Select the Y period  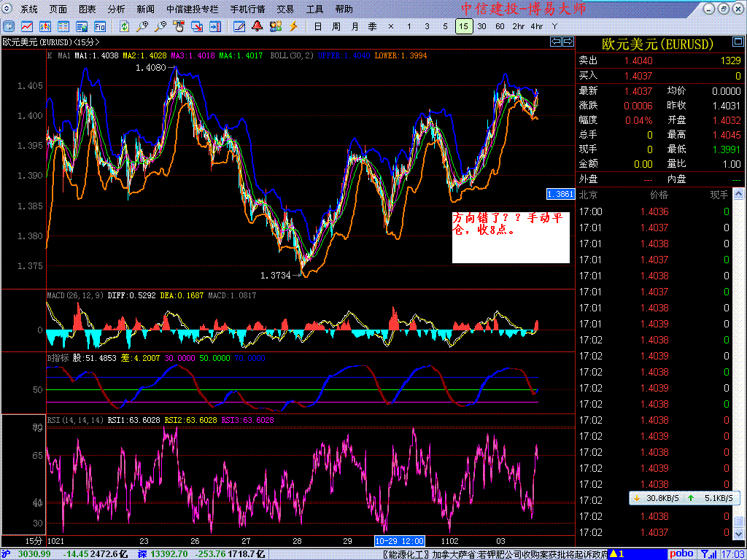[x=554, y=26]
